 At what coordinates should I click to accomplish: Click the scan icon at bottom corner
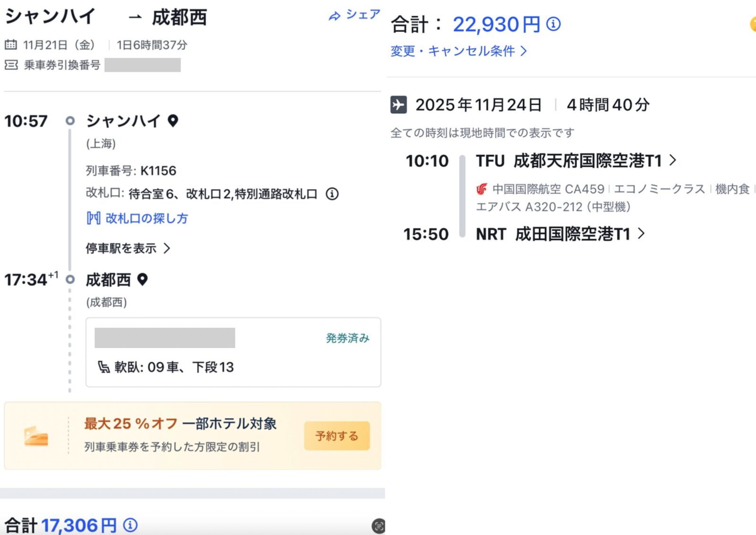pos(378,526)
